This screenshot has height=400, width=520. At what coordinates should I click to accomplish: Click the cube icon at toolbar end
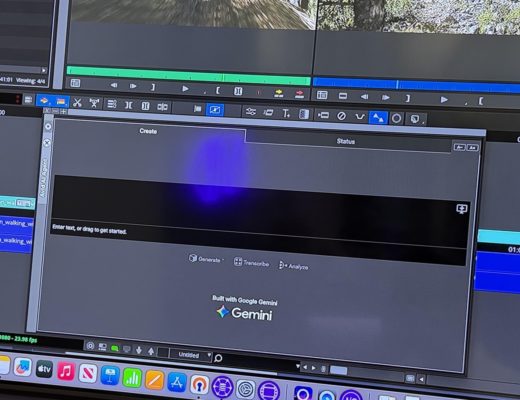point(415,119)
